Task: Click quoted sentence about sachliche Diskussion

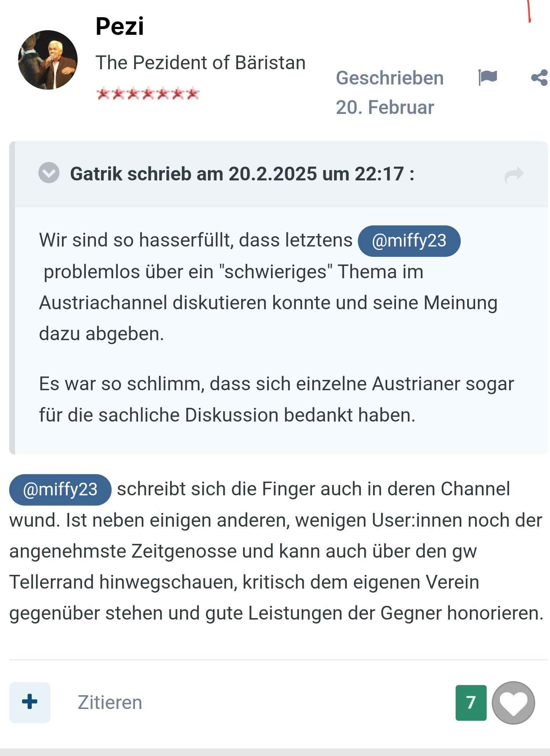Action: 276,399
